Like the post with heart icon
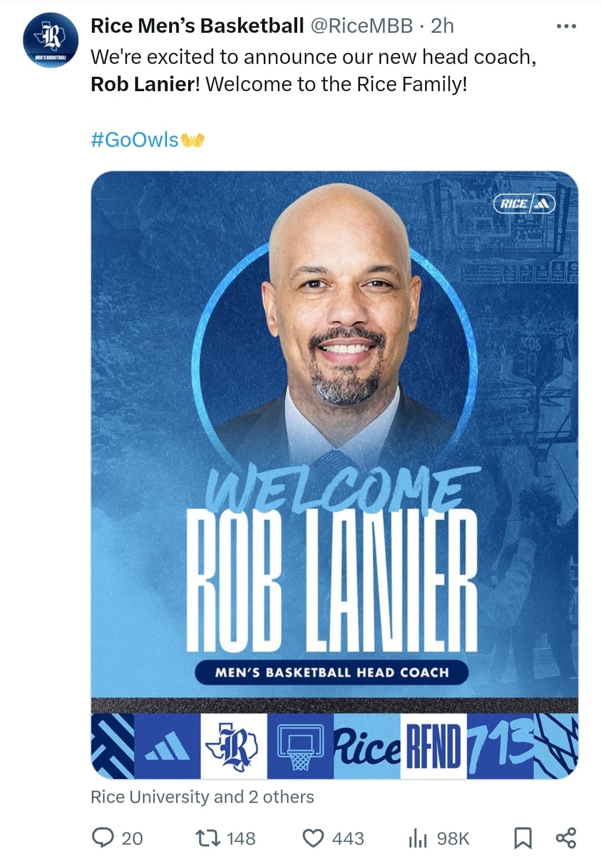The width and height of the screenshot is (601, 868). 313,838
